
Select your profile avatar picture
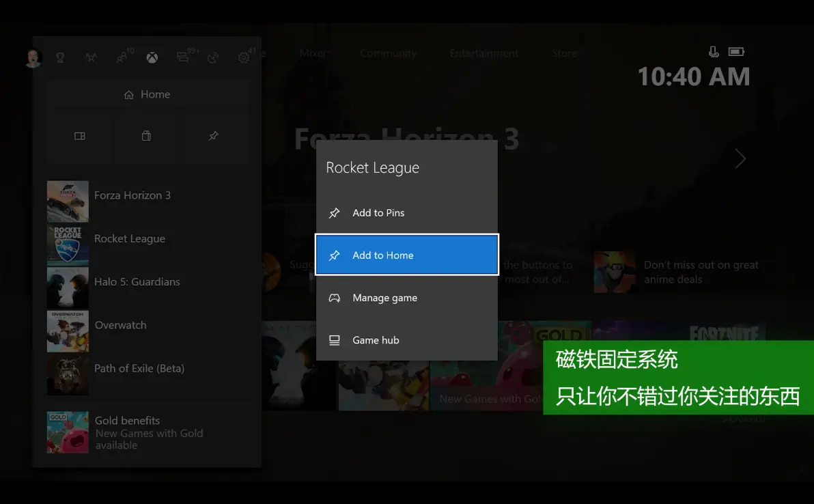click(x=33, y=58)
